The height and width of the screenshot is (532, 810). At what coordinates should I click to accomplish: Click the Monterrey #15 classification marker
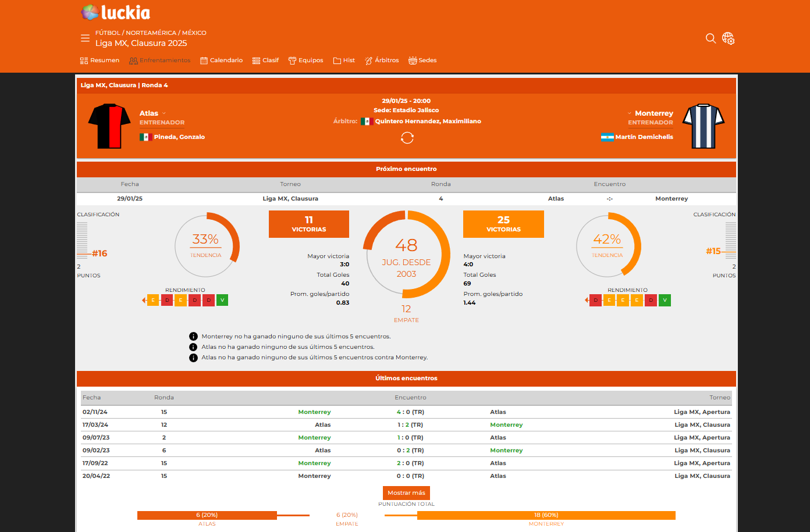(713, 251)
